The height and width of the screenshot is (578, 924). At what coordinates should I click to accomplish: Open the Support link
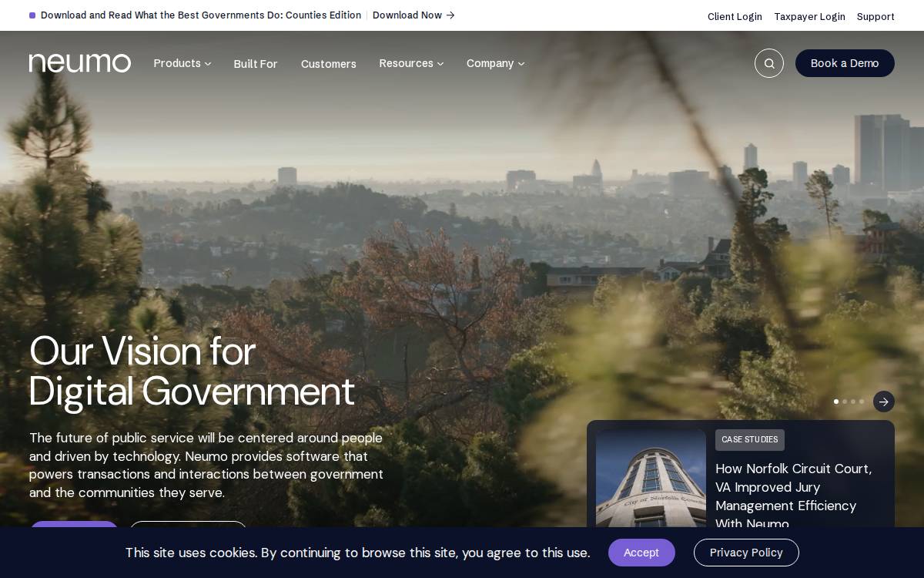pyautogui.click(x=875, y=16)
